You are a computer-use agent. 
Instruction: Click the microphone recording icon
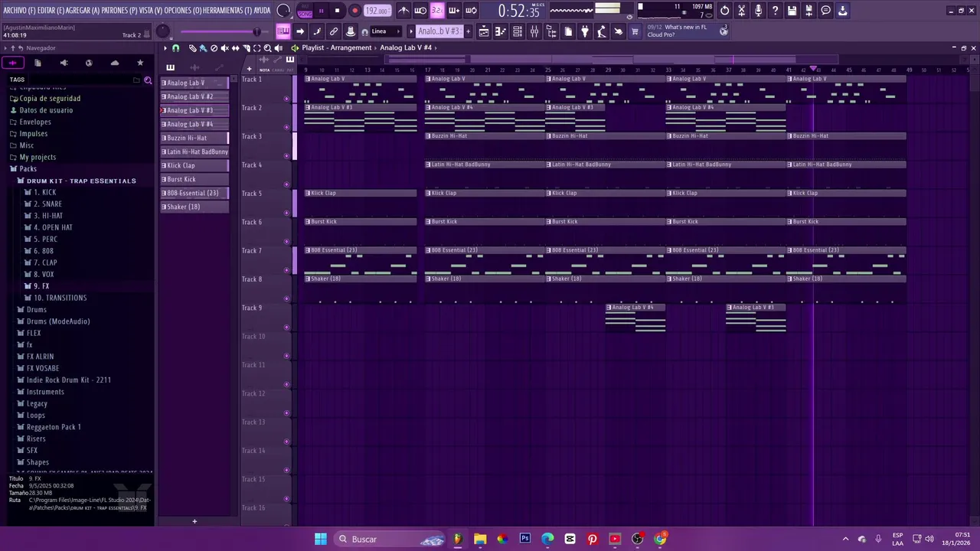758,11
